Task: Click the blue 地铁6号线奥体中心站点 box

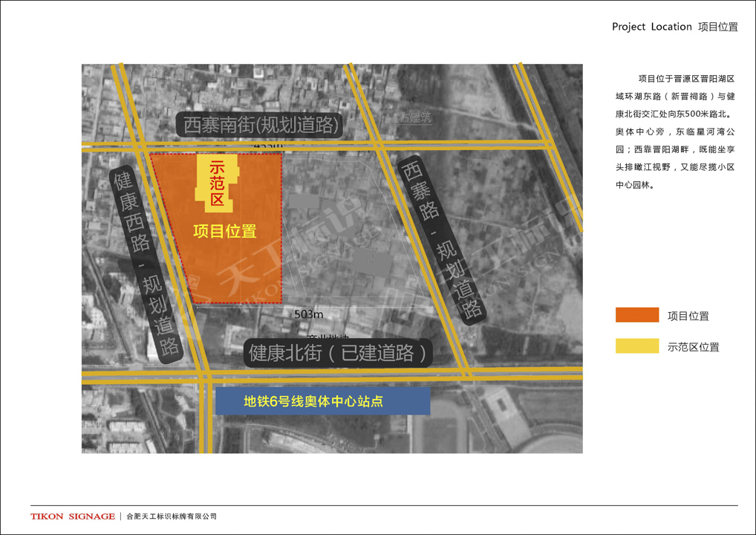Action: point(322,402)
